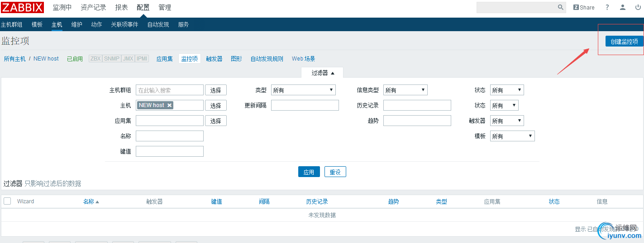Image resolution: width=644 pixels, height=243 pixels.
Task: Open the Web 场景 host tab
Action: 303,59
